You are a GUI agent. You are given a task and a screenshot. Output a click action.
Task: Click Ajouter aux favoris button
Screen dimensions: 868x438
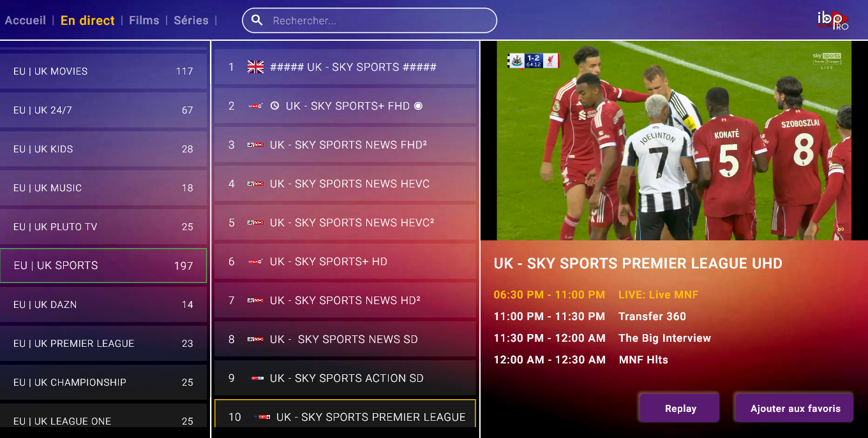pyautogui.click(x=795, y=409)
